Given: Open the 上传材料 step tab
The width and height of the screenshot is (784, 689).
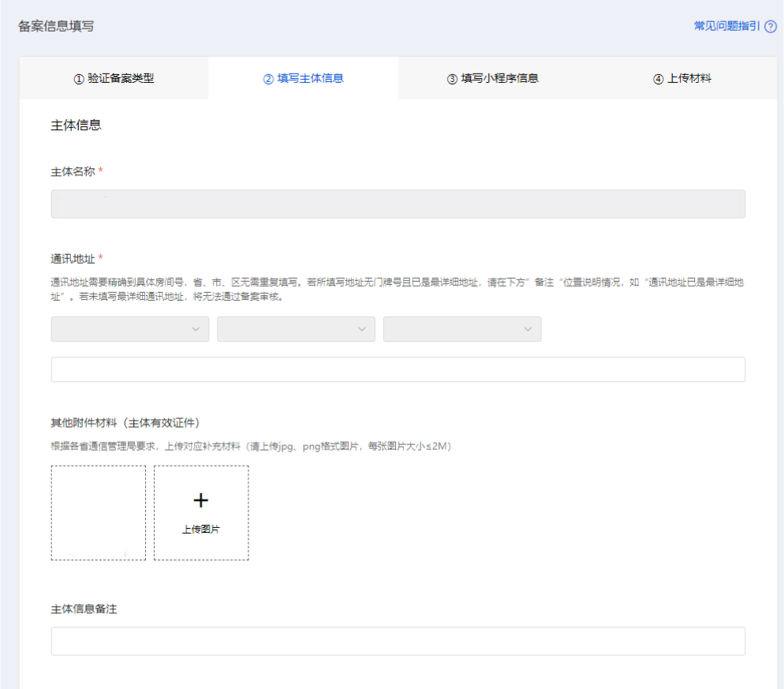Looking at the screenshot, I should click(682, 78).
